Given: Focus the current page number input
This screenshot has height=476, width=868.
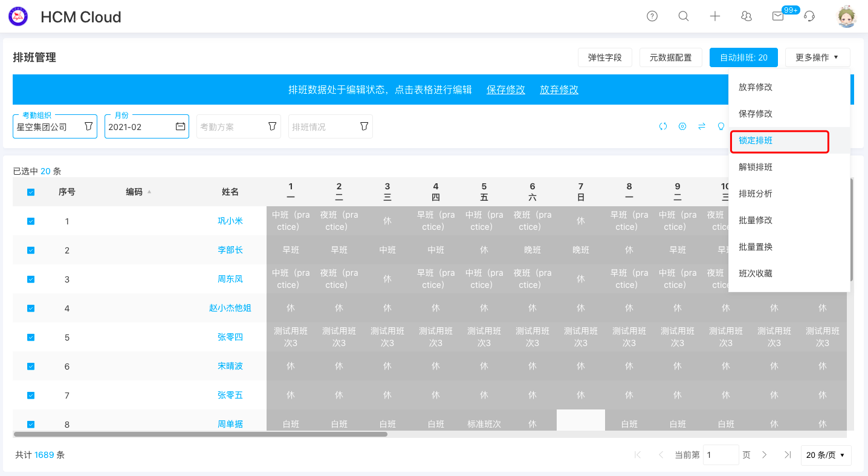Looking at the screenshot, I should coord(721,455).
